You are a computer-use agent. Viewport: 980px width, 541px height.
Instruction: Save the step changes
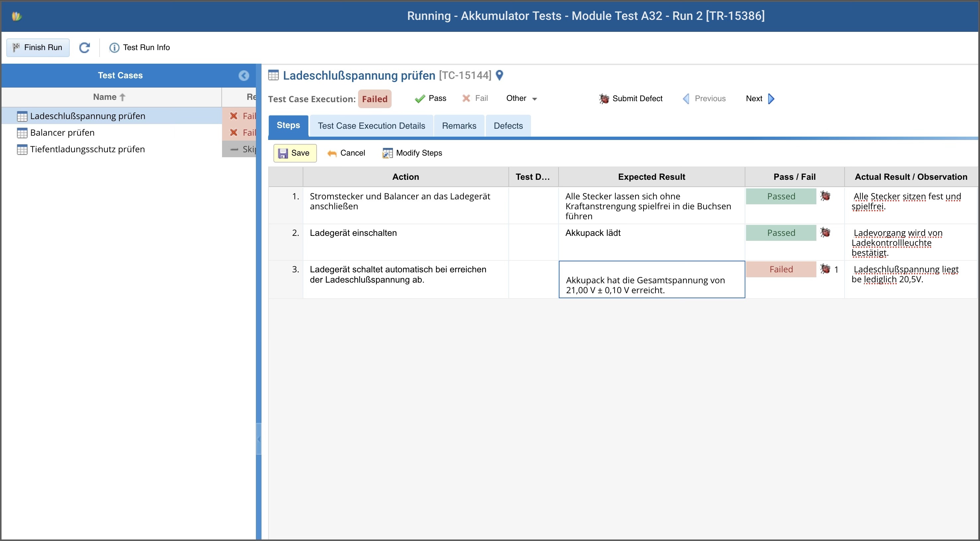(295, 153)
